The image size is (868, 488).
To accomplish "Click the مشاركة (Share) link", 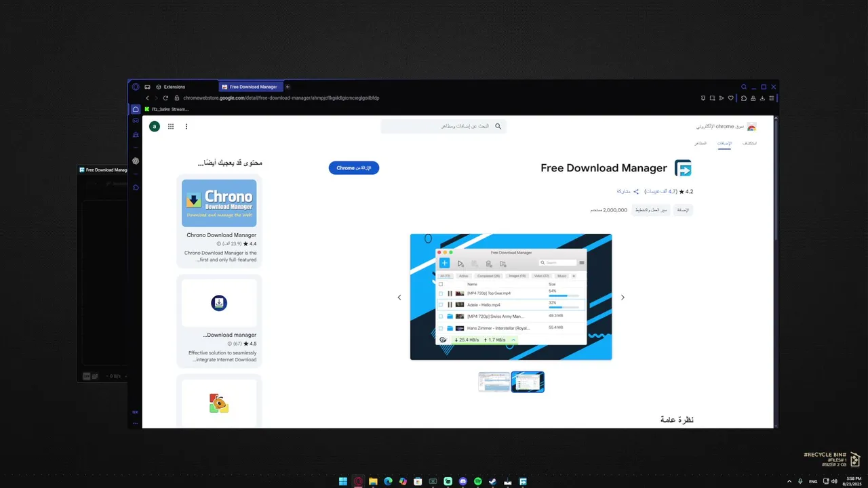I will 623,192.
